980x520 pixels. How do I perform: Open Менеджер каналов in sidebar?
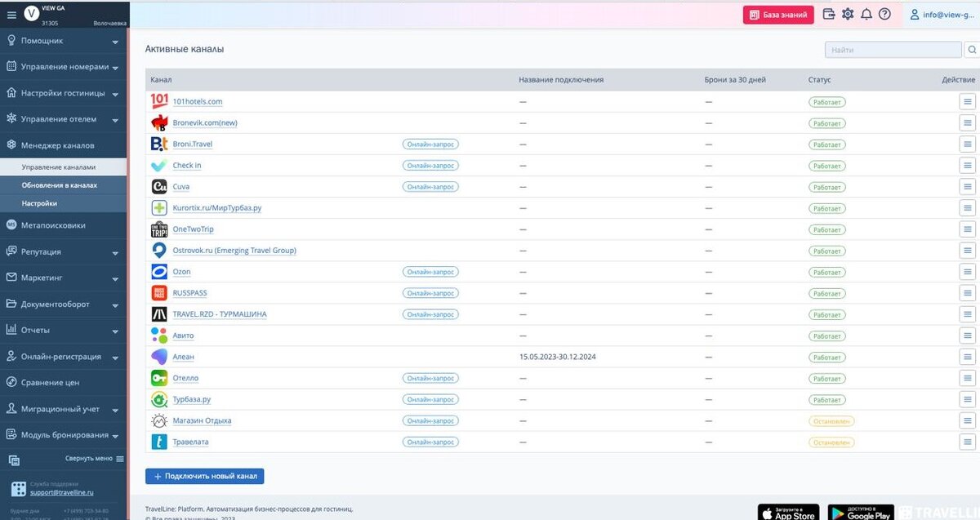tap(64, 145)
